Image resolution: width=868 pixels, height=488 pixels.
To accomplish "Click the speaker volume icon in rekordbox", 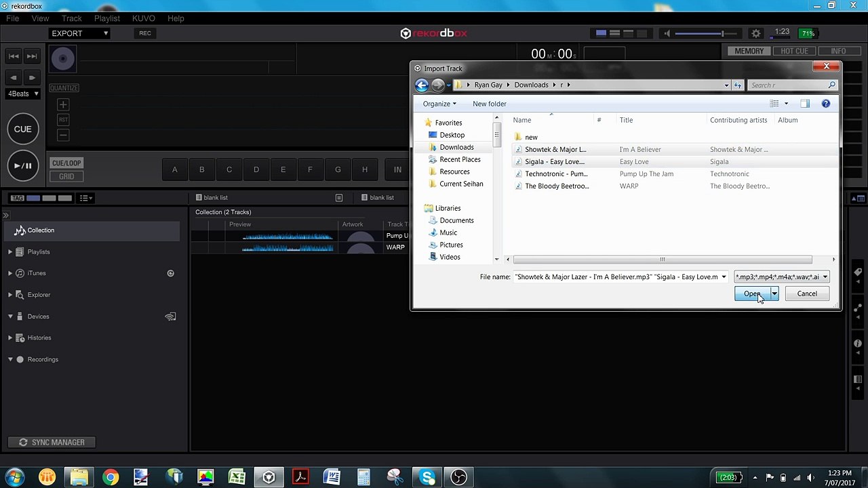I will [x=667, y=33].
